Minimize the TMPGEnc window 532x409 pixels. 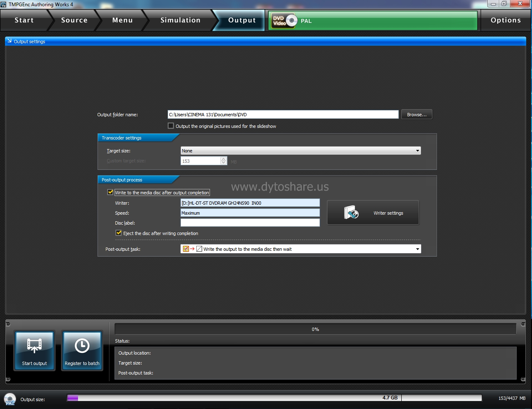click(x=493, y=4)
